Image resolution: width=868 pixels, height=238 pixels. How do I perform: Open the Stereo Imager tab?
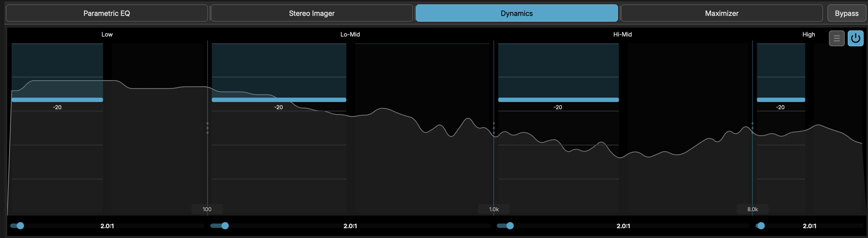(x=312, y=13)
